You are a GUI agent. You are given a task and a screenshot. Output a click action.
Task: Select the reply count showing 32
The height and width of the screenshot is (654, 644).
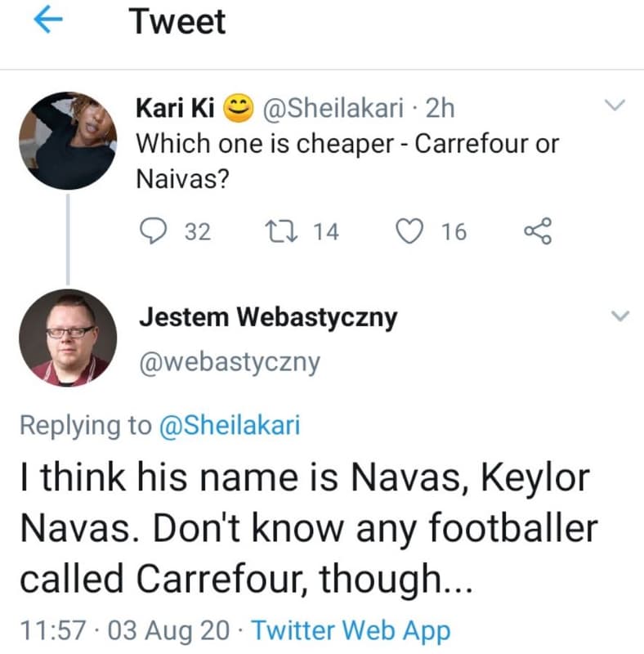point(196,231)
